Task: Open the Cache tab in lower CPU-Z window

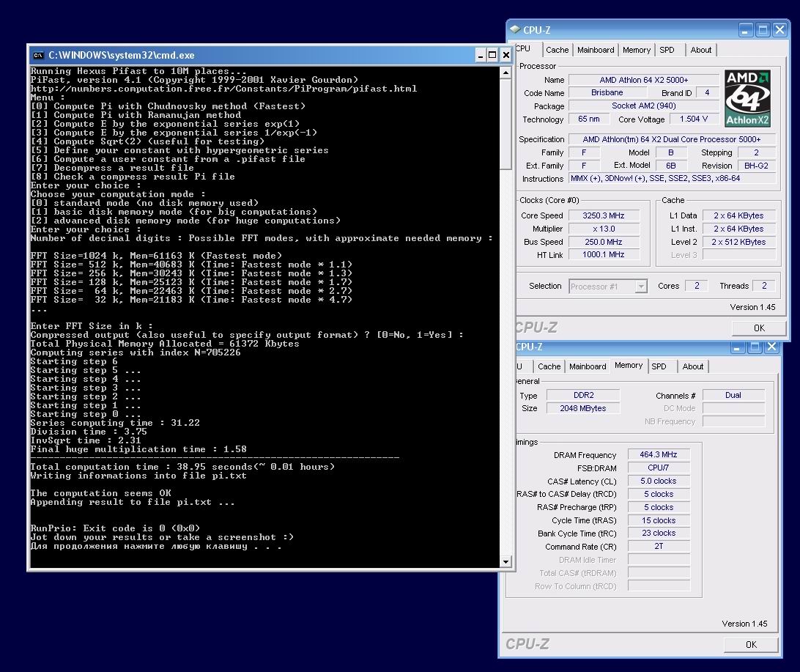Action: (x=549, y=366)
